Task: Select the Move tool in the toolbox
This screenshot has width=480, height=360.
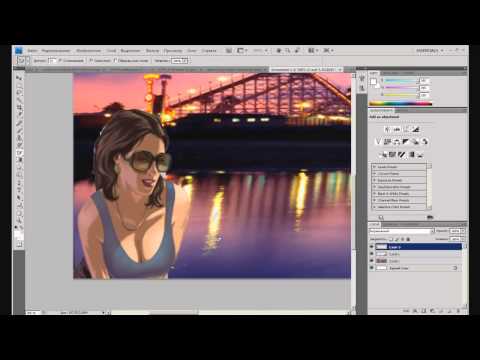Action: tap(19, 77)
